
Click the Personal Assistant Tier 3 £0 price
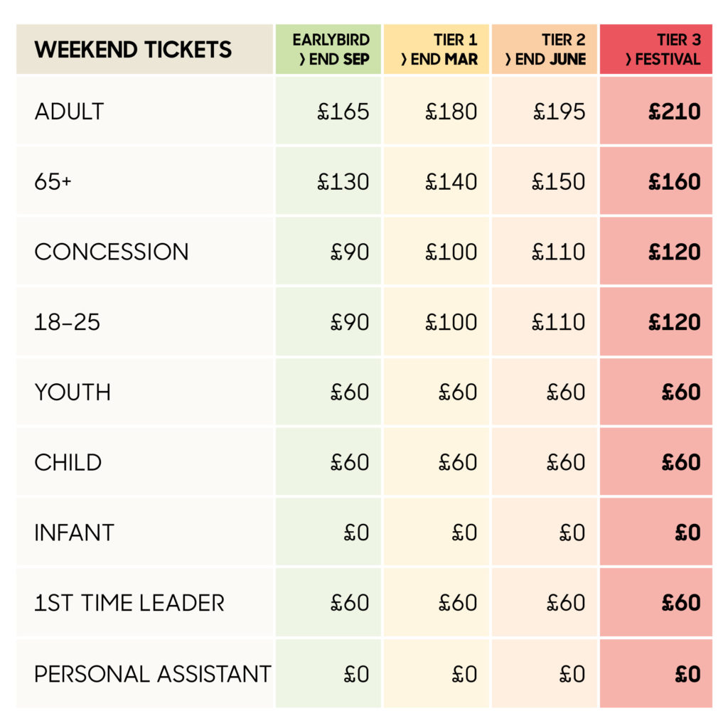687,673
